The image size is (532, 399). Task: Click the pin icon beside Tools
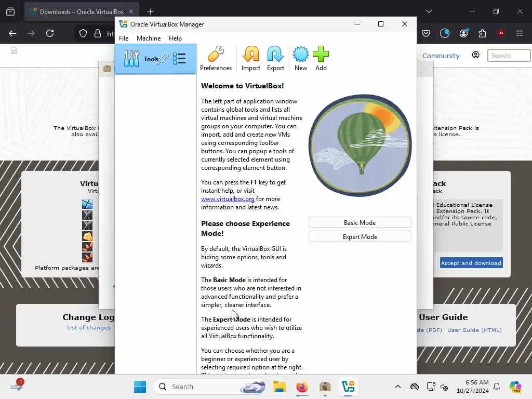coord(163,59)
